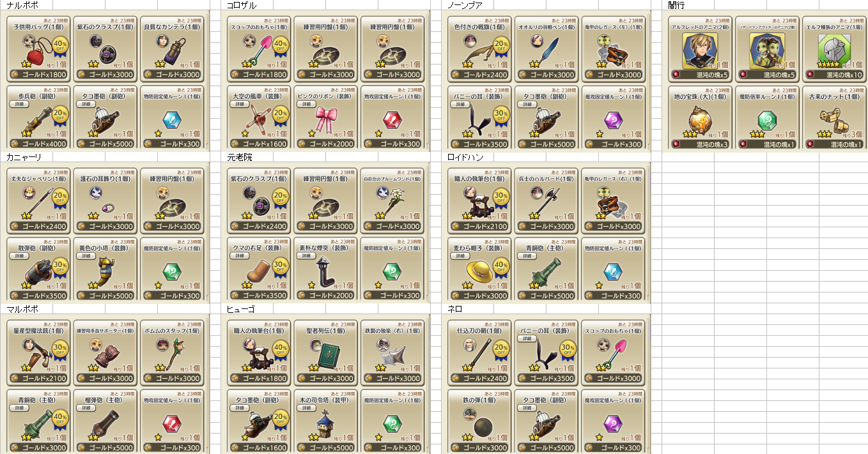
Task: Open the エルフ種族のアニマ helmet portrait
Action: [835, 51]
